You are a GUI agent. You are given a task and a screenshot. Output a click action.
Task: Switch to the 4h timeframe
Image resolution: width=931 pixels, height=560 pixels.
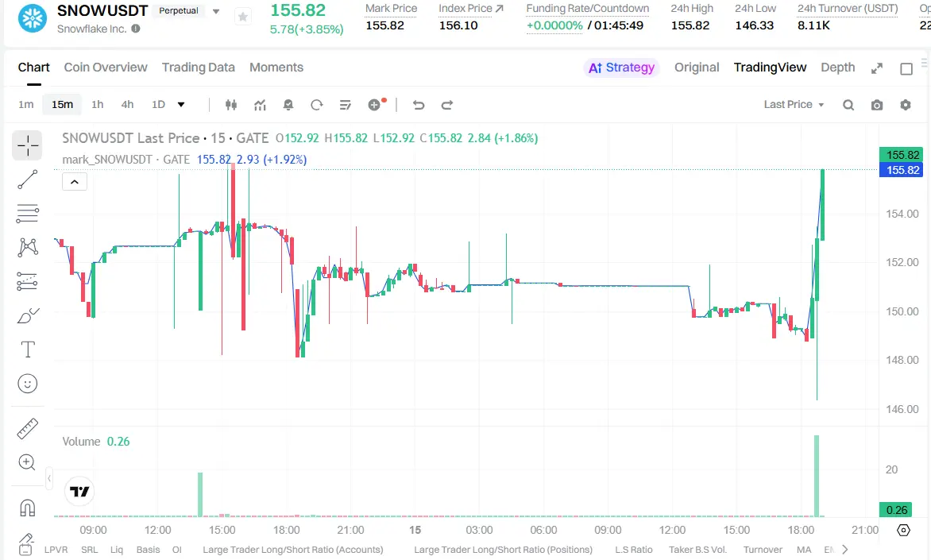127,105
